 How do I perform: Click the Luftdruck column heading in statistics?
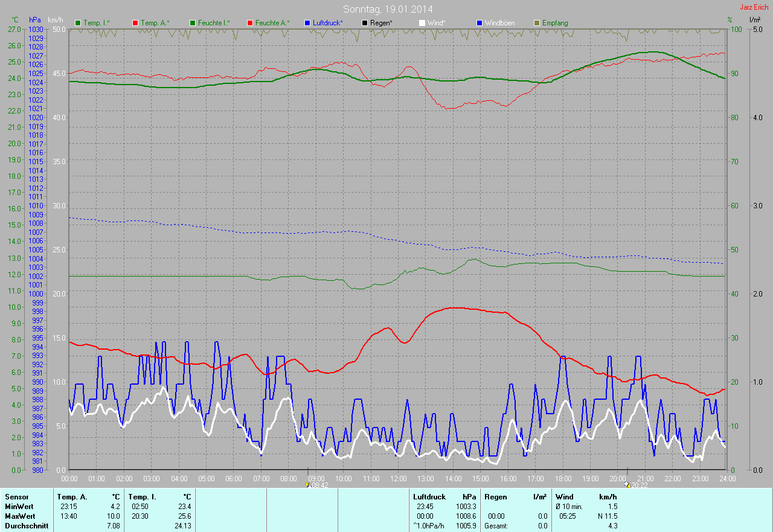[x=429, y=497]
